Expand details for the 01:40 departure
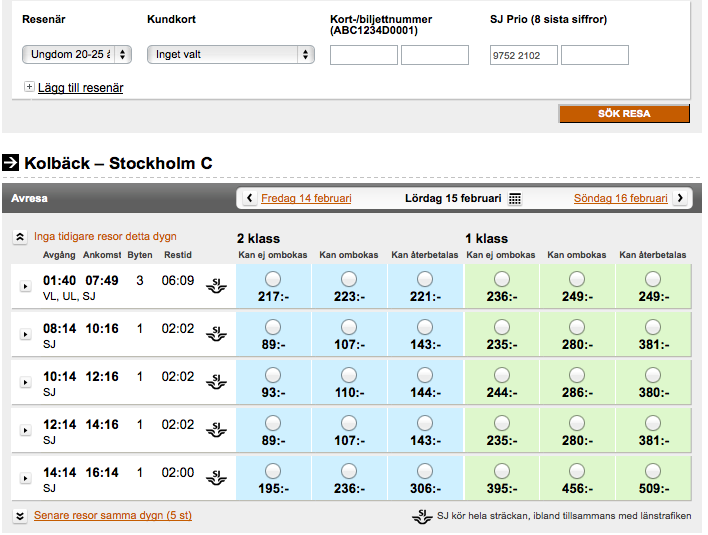 [x=26, y=287]
